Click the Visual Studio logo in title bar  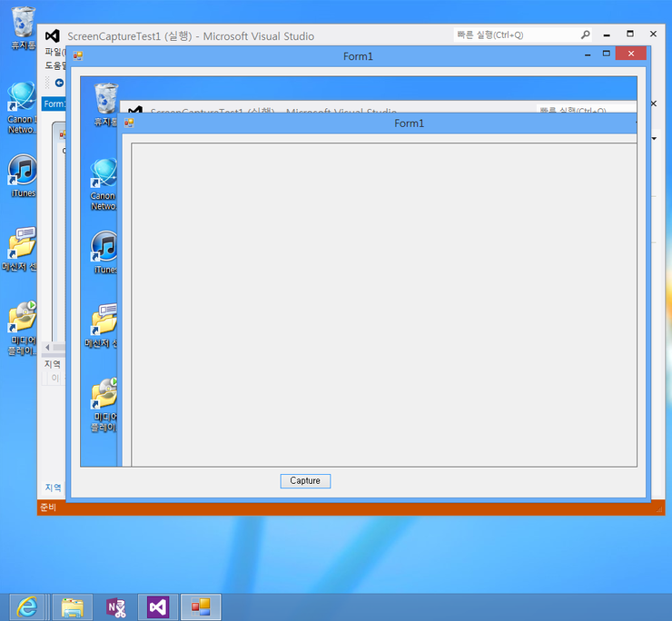(53, 35)
